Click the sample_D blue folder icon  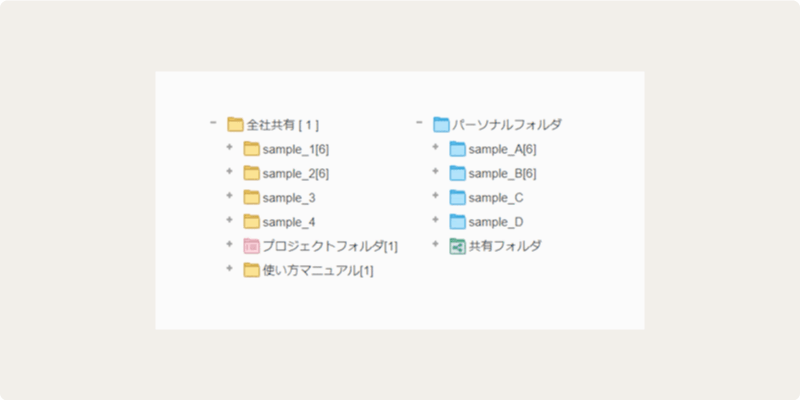point(457,222)
